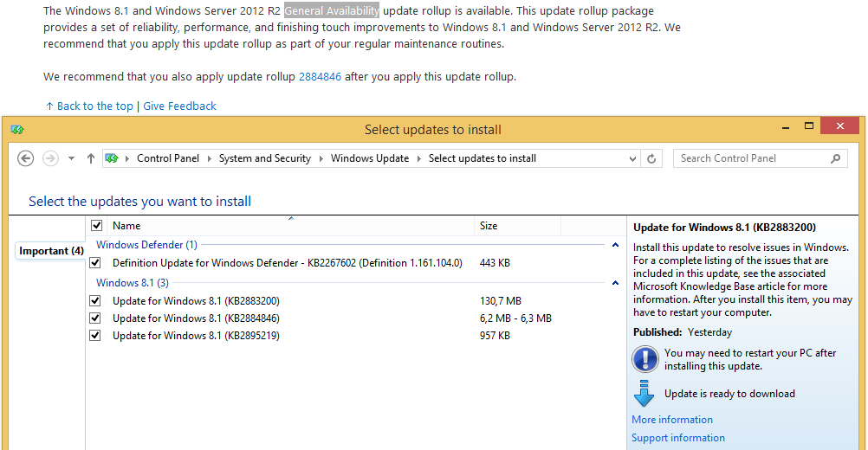The image size is (868, 450).
Task: Open the Support information link
Action: point(678,438)
